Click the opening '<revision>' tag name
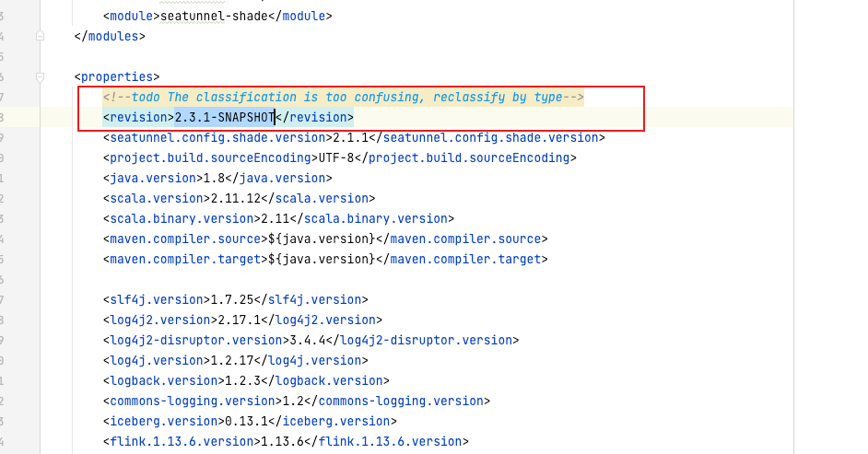The width and height of the screenshot is (868, 454). tap(138, 117)
